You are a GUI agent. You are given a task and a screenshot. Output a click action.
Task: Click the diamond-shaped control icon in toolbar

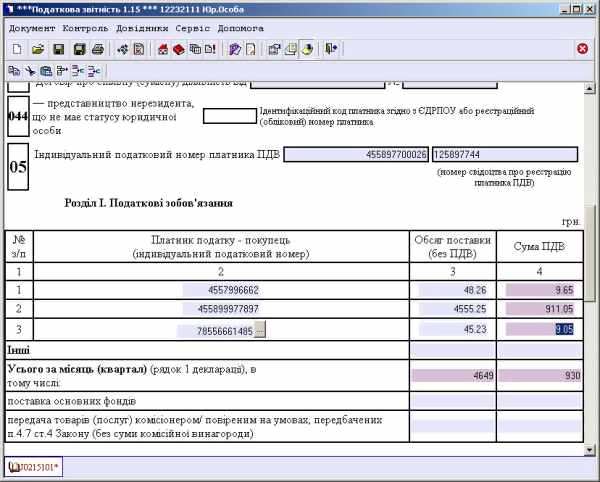click(123, 49)
